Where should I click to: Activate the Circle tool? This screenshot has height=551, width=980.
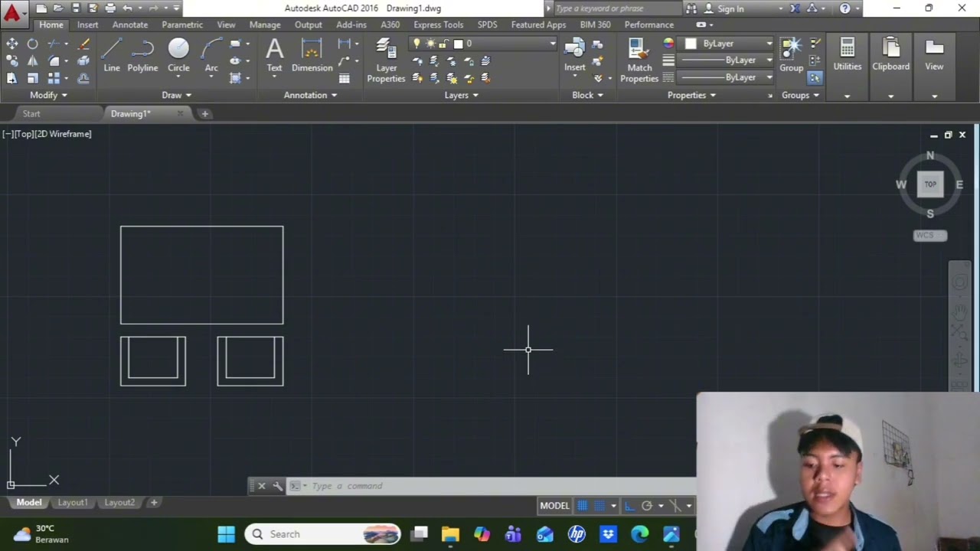click(178, 56)
